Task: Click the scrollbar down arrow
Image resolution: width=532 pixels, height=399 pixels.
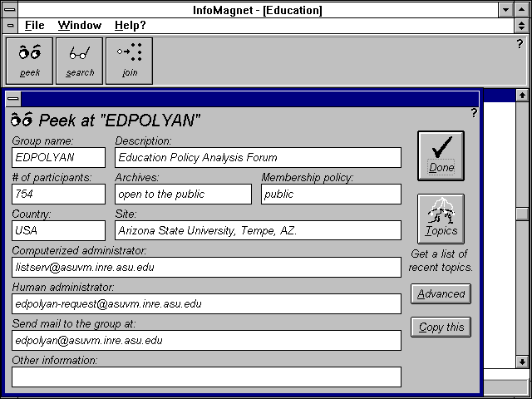Action: click(x=522, y=362)
